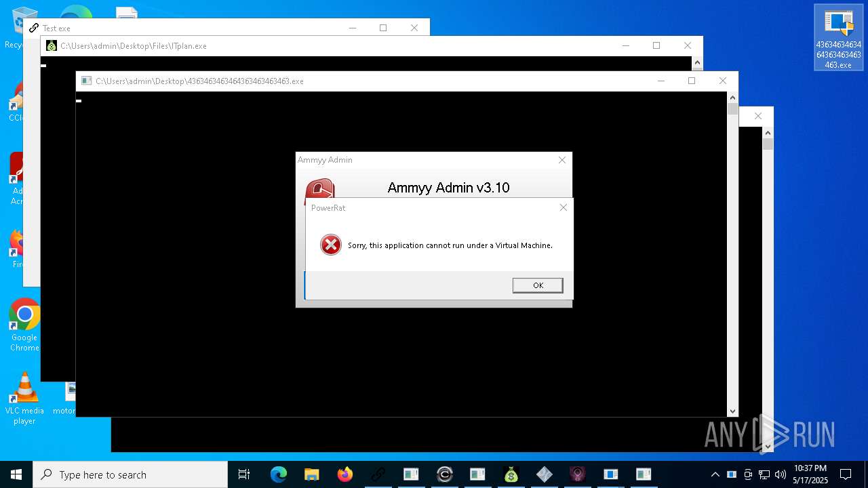Viewport: 868px width, 488px height.
Task: Maximize the Test exe window
Action: point(383,28)
